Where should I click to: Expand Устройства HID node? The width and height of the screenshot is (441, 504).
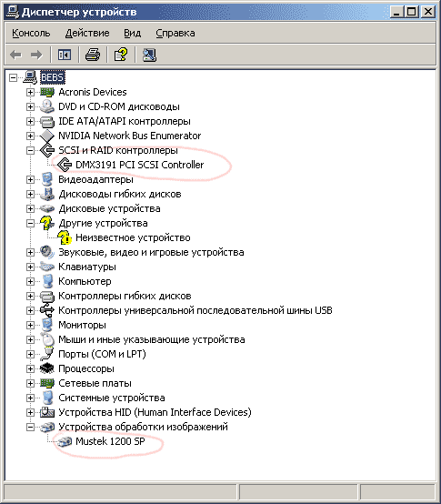(x=30, y=412)
